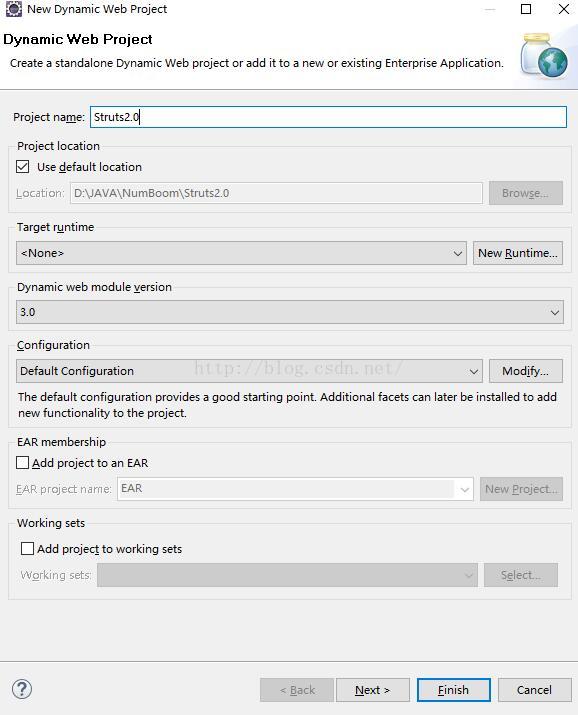Viewport: 578px width, 715px height.
Task: Open the Default Configuration dropdown
Action: tap(249, 371)
